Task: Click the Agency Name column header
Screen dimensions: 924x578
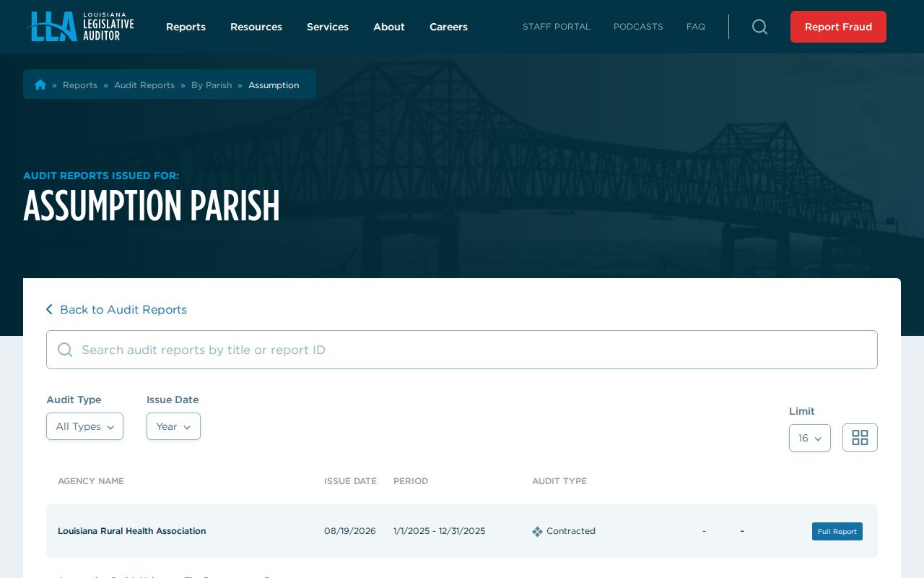Action: click(x=91, y=481)
